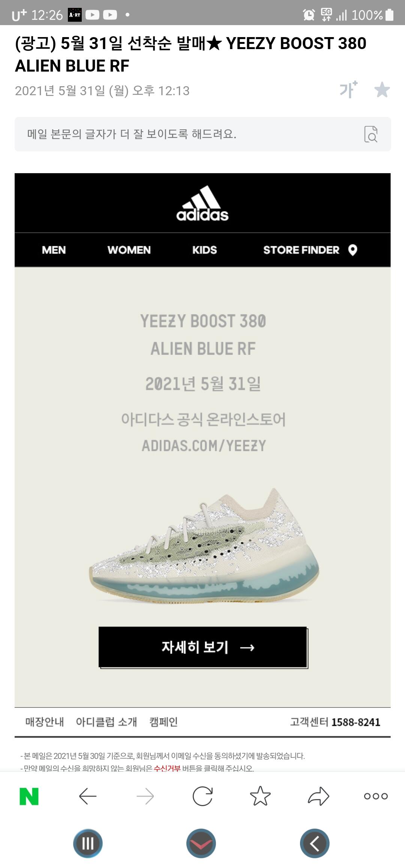The height and width of the screenshot is (868, 405).
Task: Open STORE FINDER with location pin
Action: coord(310,250)
